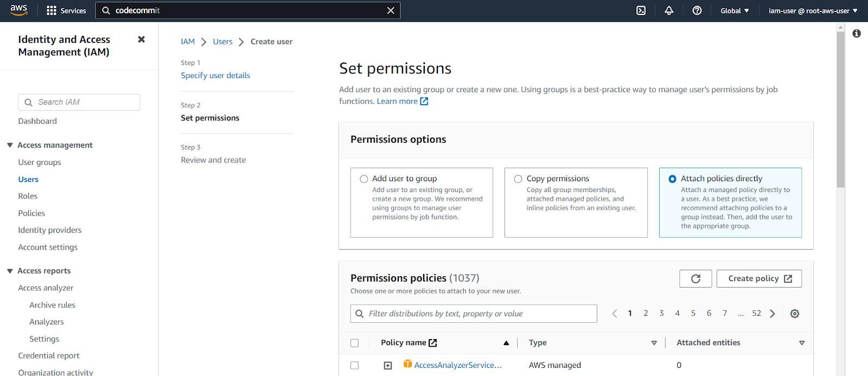The height and width of the screenshot is (376, 868).
Task: Check the AccessAnalyzerService policy checkbox
Action: (355, 366)
